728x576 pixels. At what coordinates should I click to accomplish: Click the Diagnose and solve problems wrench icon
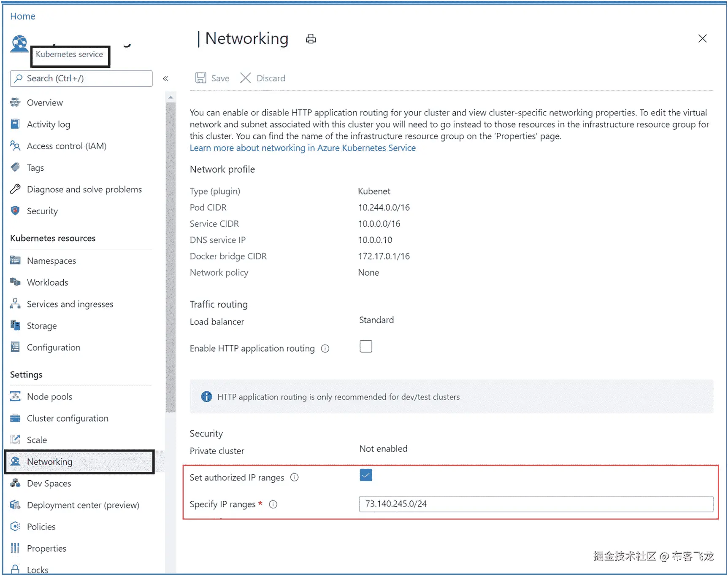click(15, 189)
